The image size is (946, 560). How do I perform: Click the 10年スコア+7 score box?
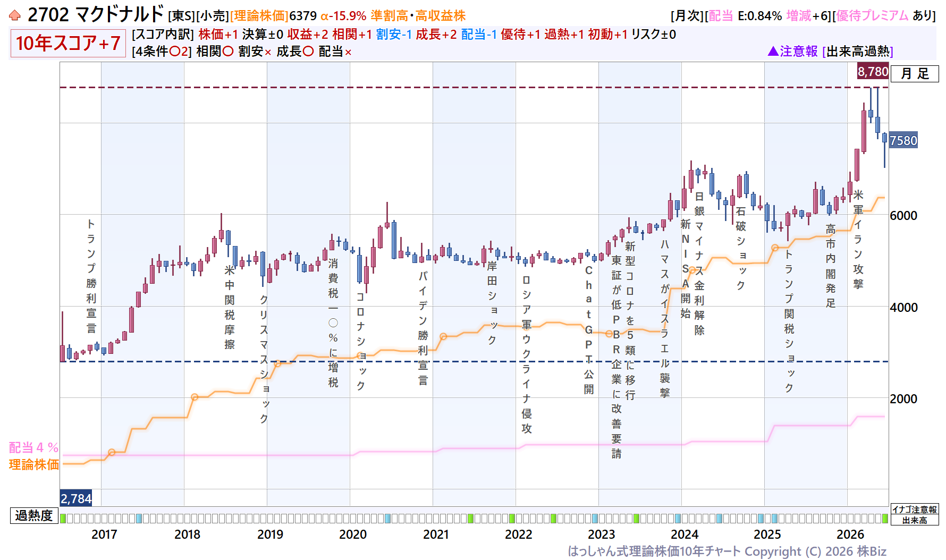pos(68,43)
